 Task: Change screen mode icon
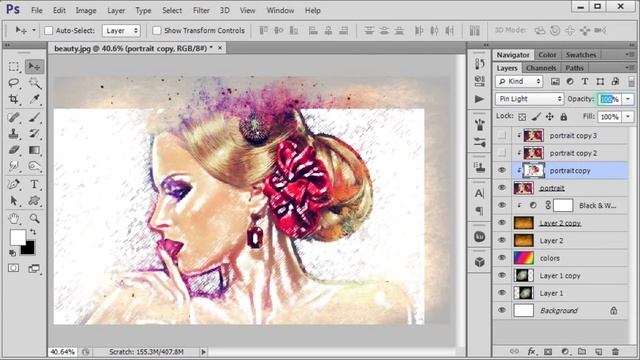34,268
